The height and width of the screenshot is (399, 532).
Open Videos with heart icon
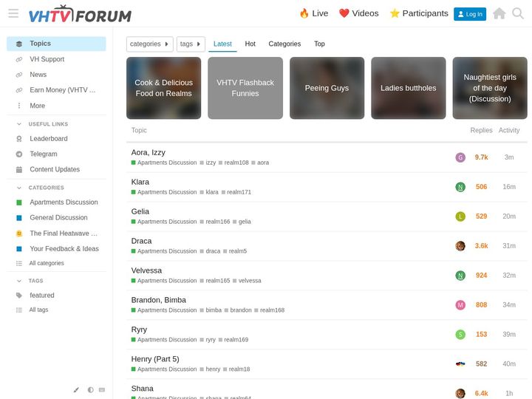358,13
